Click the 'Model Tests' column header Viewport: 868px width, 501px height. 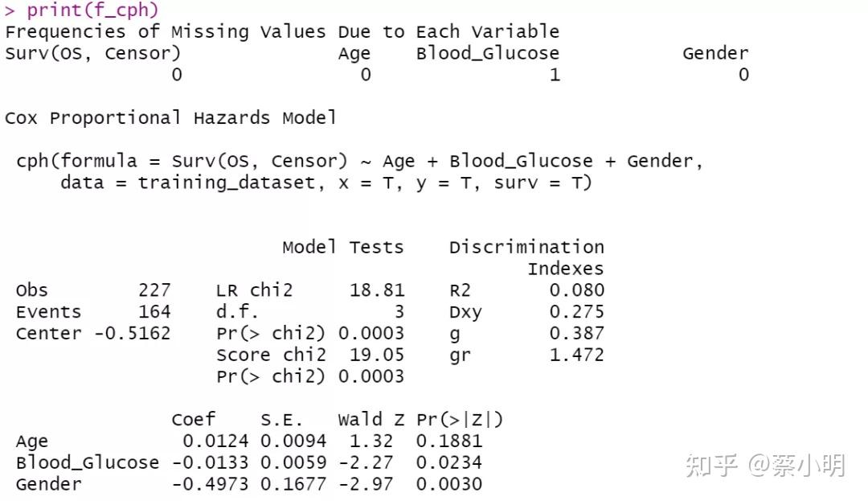[342, 247]
